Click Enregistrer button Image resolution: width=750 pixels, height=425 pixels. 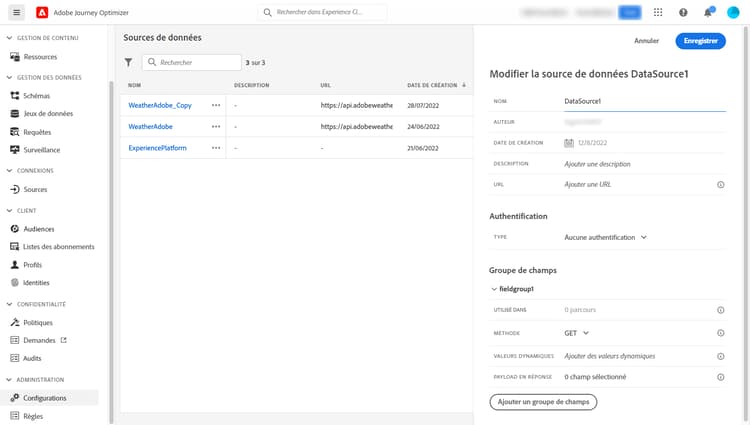[x=700, y=41]
